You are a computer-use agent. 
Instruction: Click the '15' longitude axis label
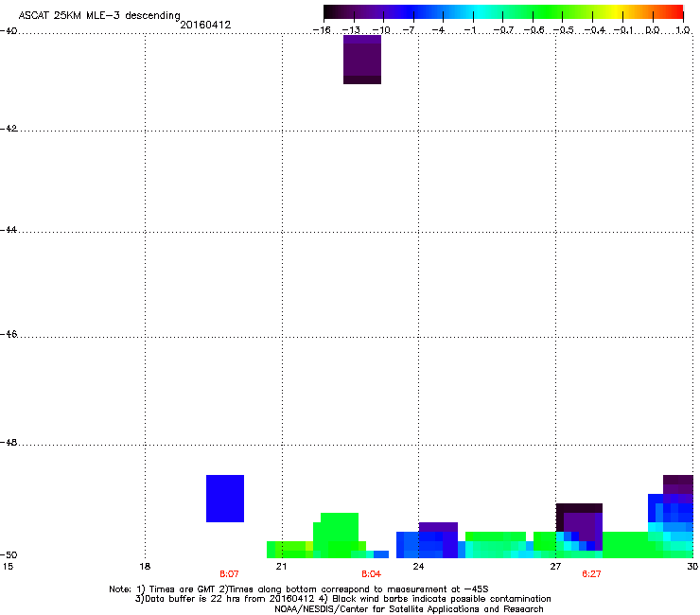pyautogui.click(x=8, y=567)
